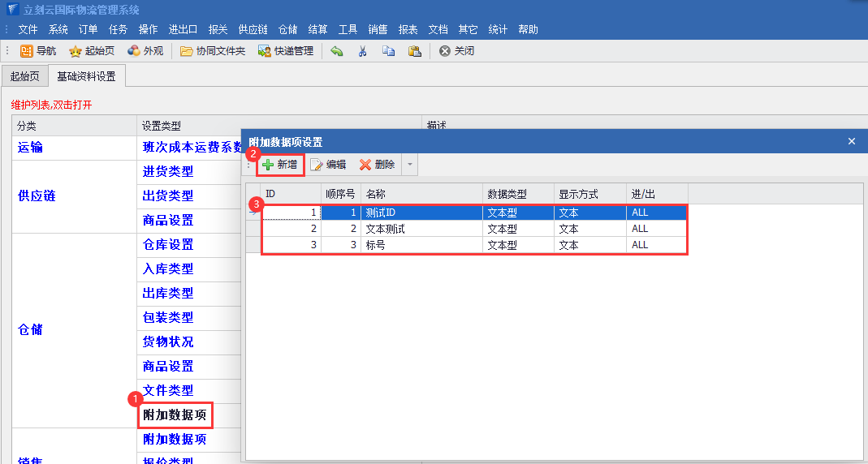868x464 pixels.
Task: Click 新增 to add a data item
Action: pyautogui.click(x=280, y=165)
